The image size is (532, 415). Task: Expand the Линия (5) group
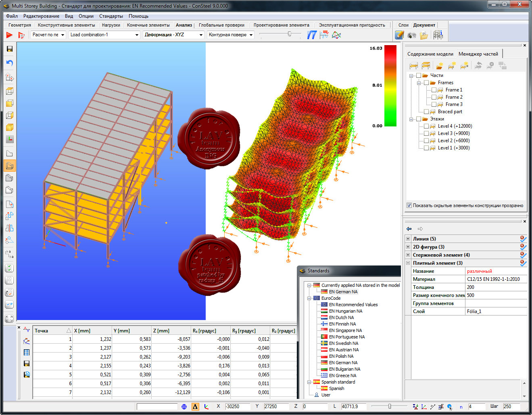408,239
